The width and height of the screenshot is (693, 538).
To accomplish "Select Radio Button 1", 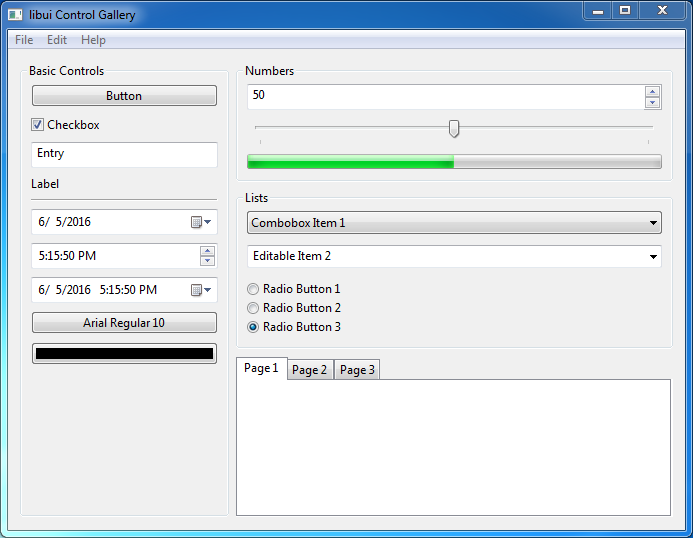I will coord(253,289).
